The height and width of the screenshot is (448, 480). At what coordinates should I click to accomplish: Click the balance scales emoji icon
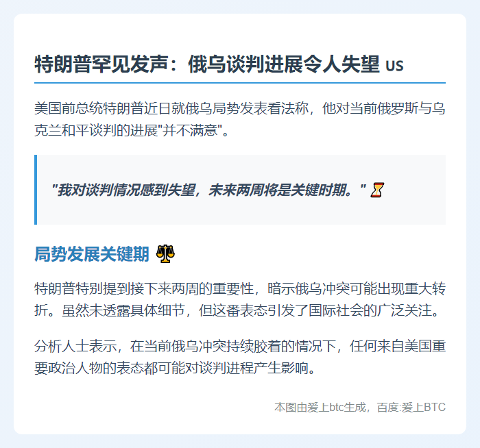click(165, 254)
